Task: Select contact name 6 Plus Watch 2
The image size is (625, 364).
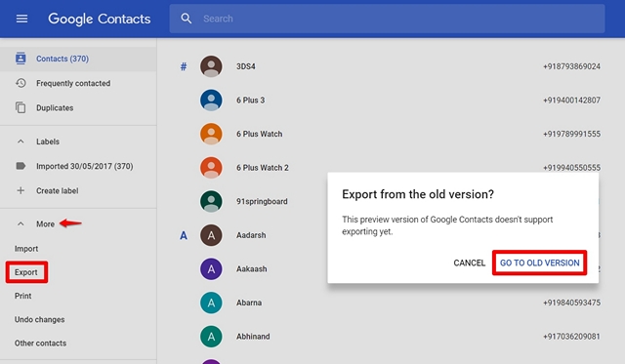Action: (263, 168)
